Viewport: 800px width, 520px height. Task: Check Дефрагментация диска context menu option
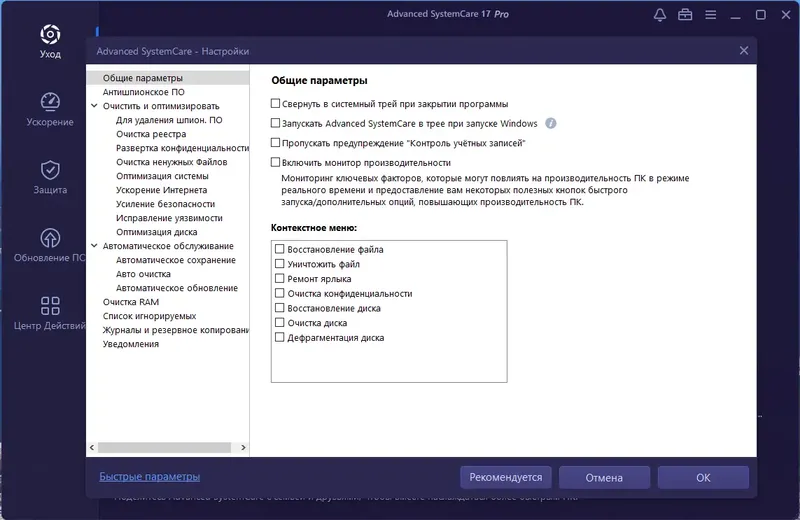280,337
